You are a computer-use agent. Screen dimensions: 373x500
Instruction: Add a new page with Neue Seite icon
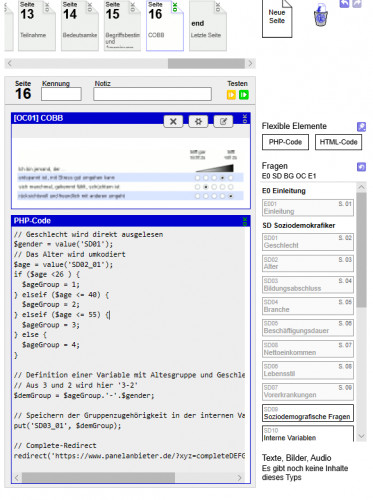point(277,18)
